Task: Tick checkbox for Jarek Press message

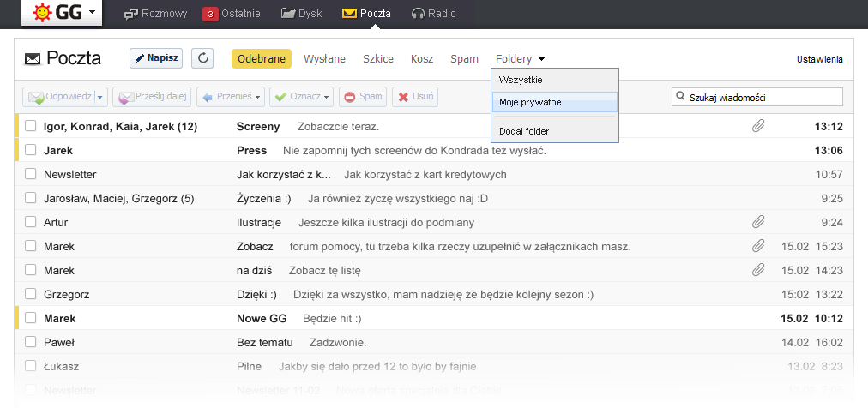Action: (x=30, y=150)
